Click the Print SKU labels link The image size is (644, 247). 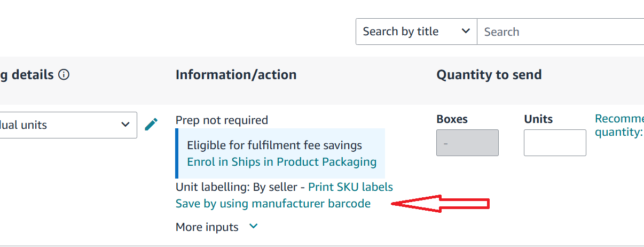[351, 187]
